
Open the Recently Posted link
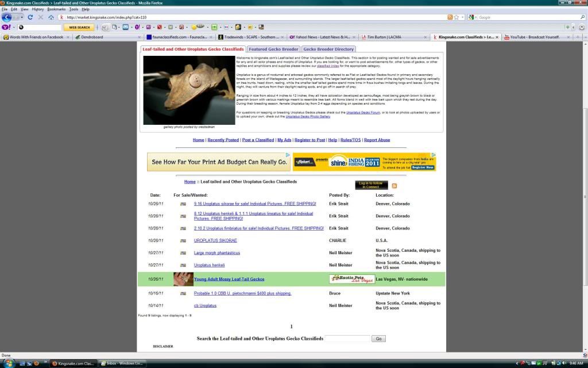click(x=223, y=140)
